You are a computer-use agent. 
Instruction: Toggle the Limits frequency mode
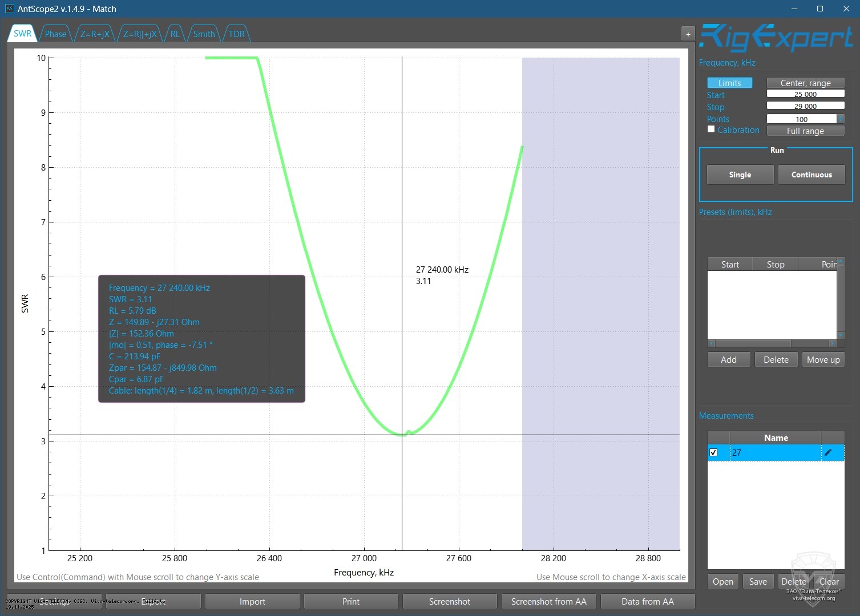coord(730,82)
